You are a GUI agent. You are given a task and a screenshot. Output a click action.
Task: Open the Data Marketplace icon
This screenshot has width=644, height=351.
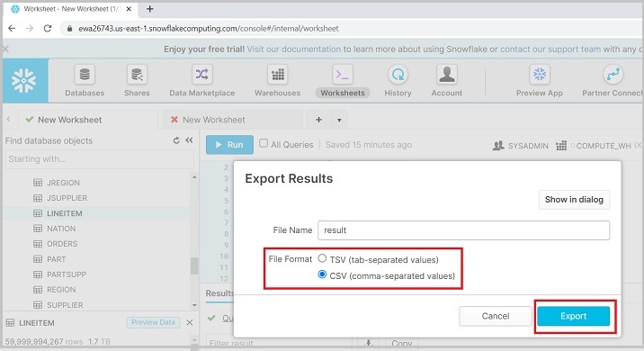[x=201, y=75]
